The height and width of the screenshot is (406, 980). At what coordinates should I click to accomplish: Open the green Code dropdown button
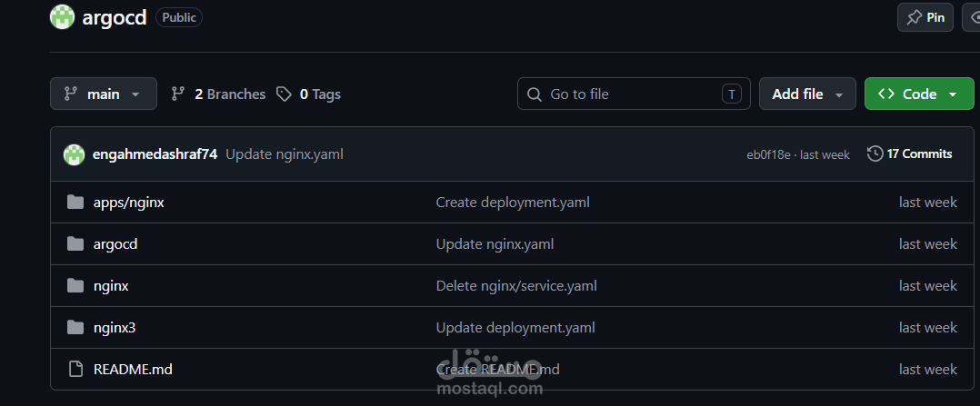point(919,94)
